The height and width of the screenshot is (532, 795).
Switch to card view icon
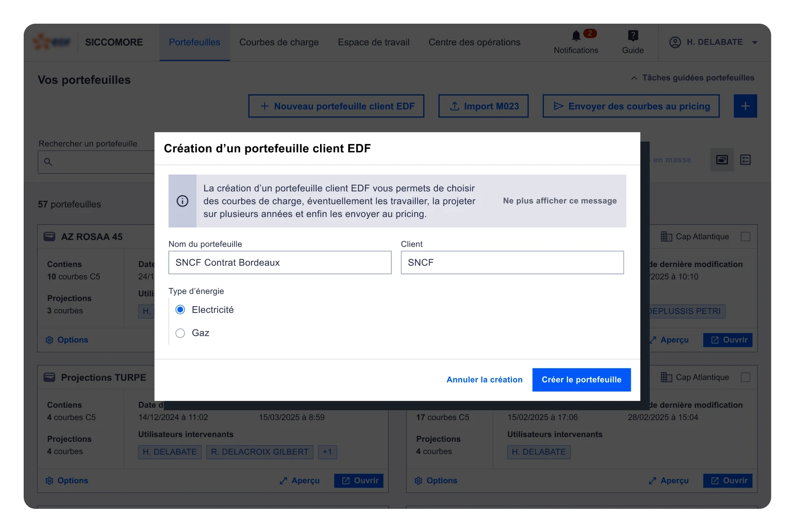722,160
